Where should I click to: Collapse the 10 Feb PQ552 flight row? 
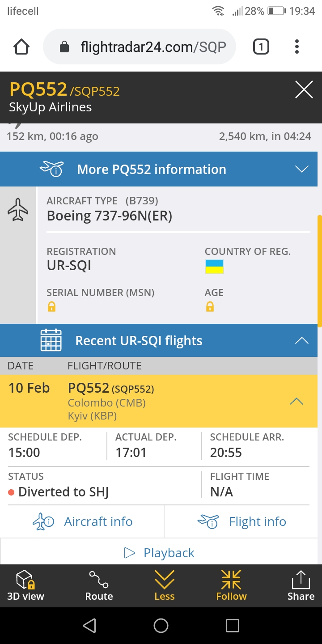[296, 402]
